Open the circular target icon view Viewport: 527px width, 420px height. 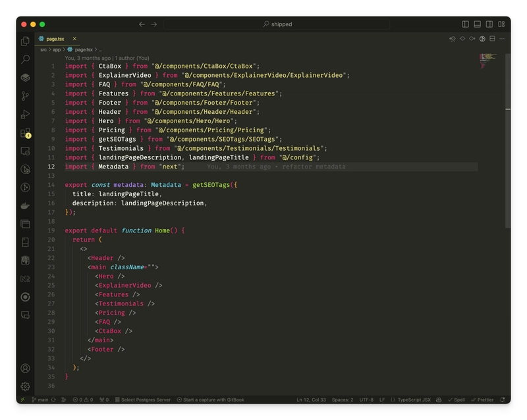[x=25, y=297]
